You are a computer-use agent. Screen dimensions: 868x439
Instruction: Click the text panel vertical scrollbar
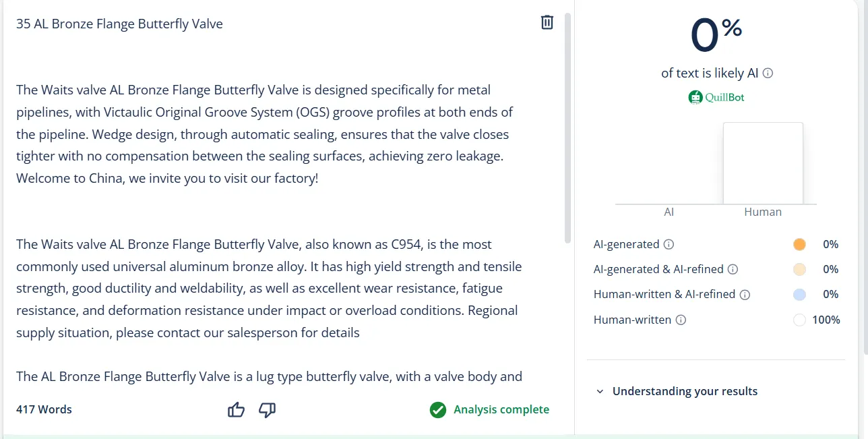tap(567, 128)
